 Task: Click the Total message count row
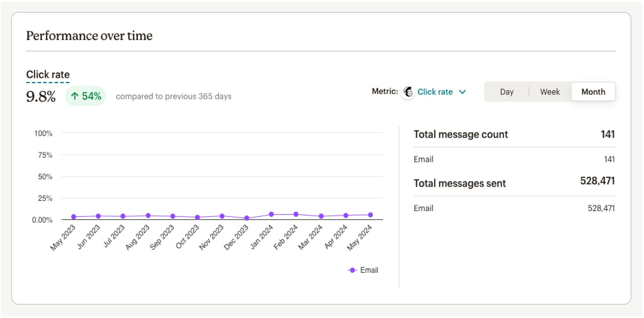click(x=514, y=135)
